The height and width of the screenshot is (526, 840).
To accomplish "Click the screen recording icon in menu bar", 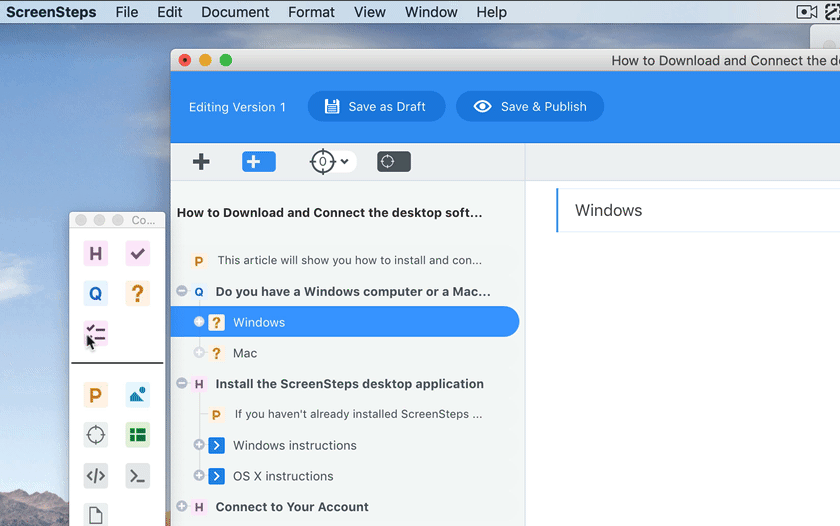I will coord(806,12).
